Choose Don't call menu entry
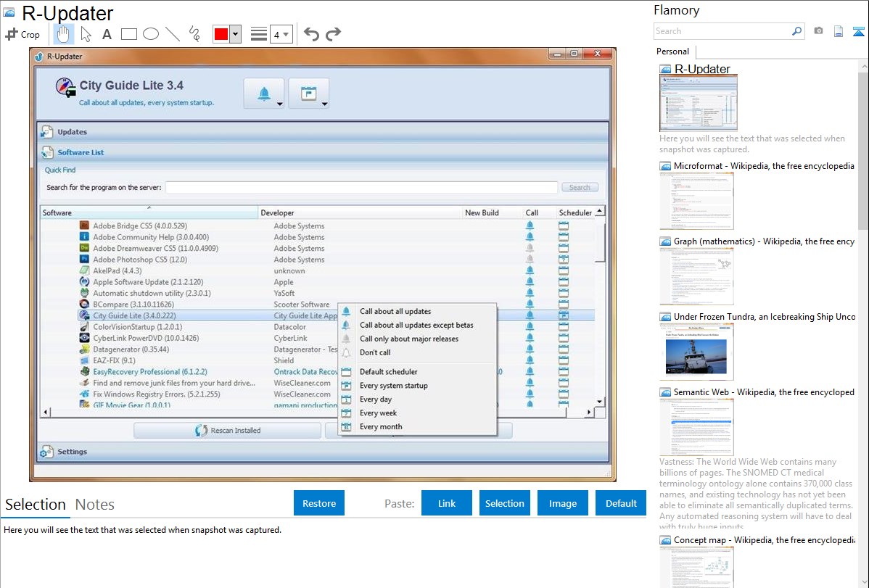Image resolution: width=869 pixels, height=588 pixels. (417, 352)
